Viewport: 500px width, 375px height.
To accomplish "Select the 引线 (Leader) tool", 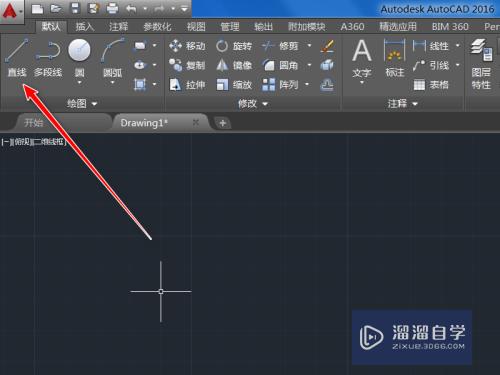I will [431, 65].
